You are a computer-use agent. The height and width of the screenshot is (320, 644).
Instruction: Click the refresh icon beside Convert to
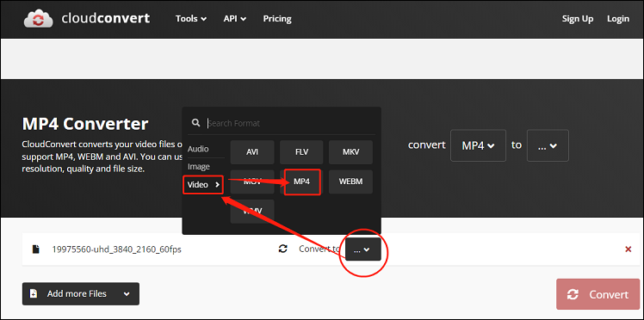click(x=283, y=249)
